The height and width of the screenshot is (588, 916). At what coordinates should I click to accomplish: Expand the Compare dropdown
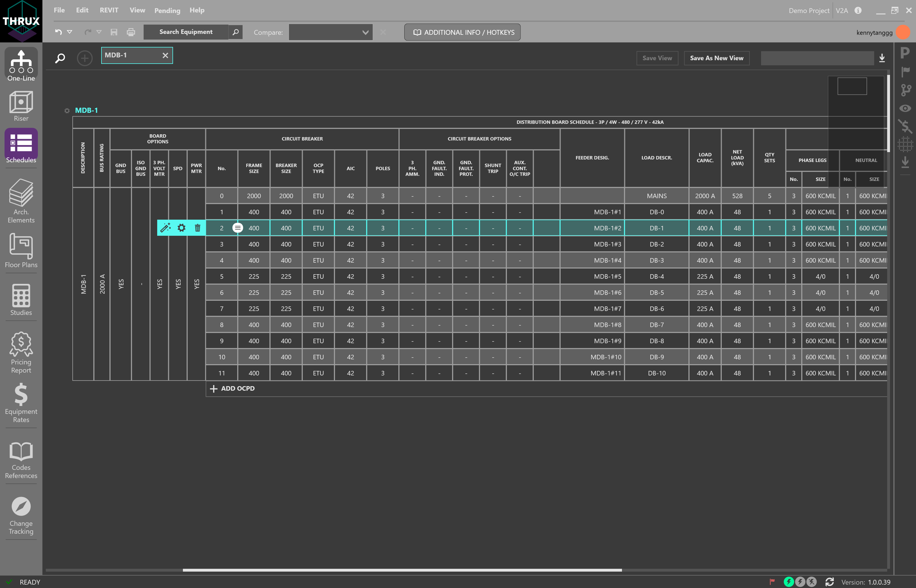click(x=365, y=33)
